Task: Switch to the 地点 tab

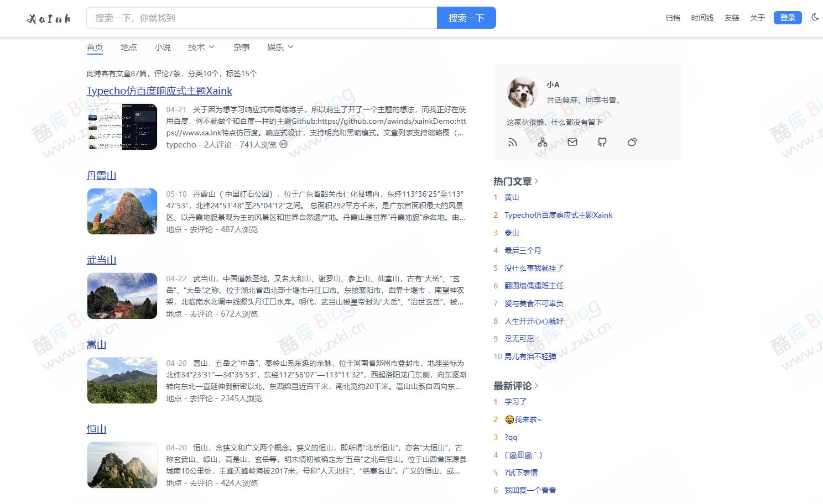Action: coord(128,47)
